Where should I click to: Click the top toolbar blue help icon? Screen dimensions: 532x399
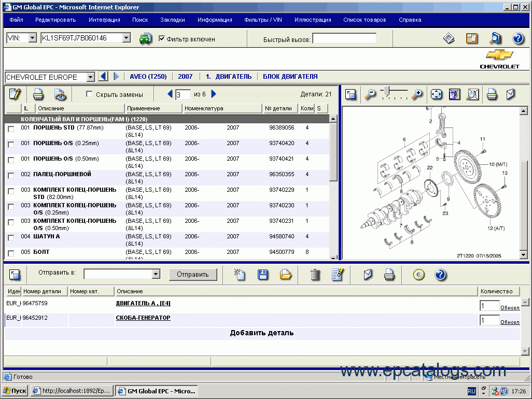click(x=518, y=38)
